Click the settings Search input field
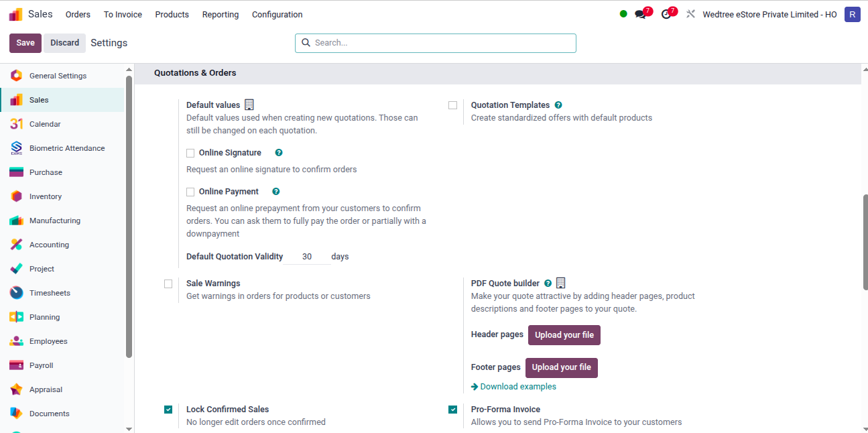This screenshot has width=868, height=433. [436, 43]
